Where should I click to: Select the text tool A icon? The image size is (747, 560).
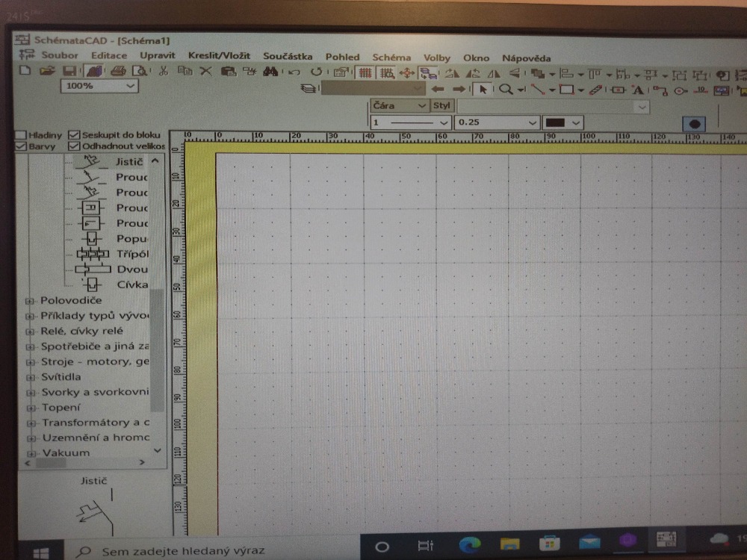point(637,90)
